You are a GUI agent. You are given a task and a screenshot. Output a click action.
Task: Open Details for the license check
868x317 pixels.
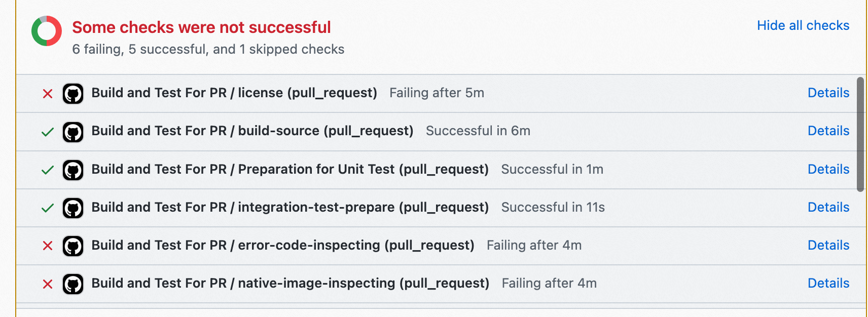pos(828,93)
